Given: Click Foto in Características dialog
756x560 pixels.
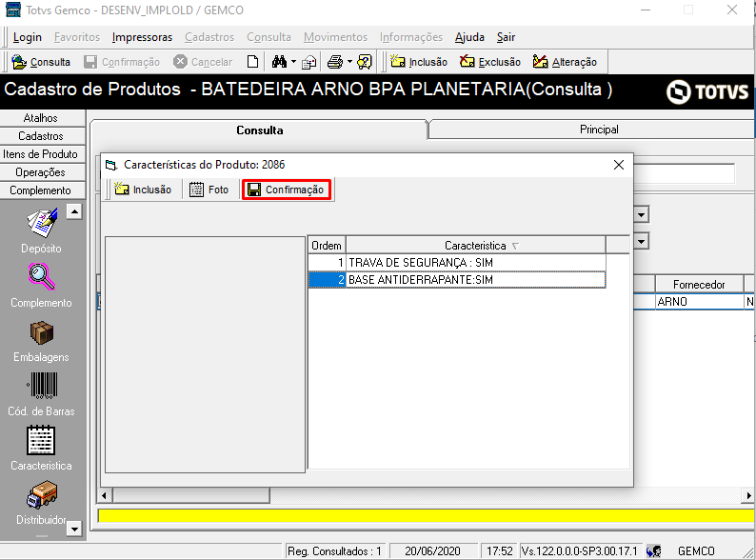Looking at the screenshot, I should [x=209, y=190].
